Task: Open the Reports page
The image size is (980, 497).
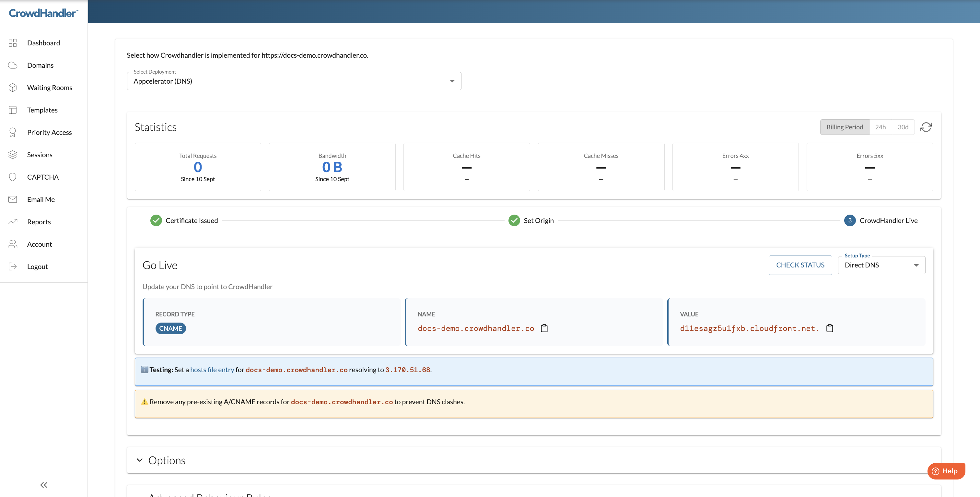Action: pos(43,221)
